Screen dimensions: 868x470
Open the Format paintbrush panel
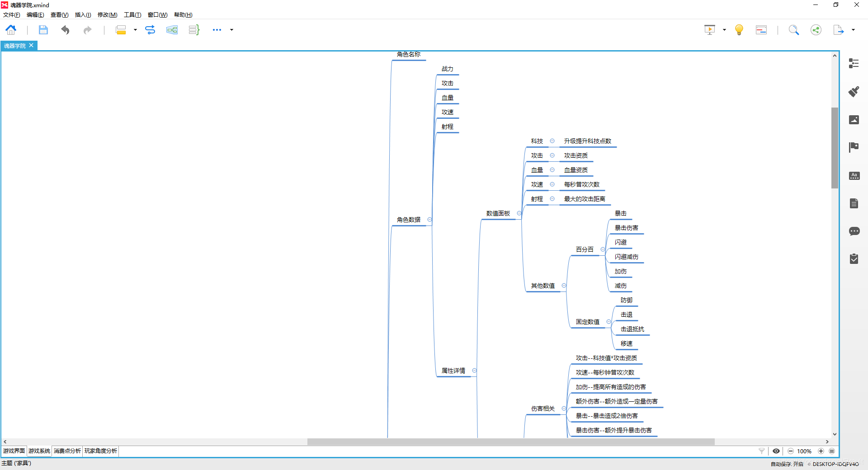click(x=854, y=91)
